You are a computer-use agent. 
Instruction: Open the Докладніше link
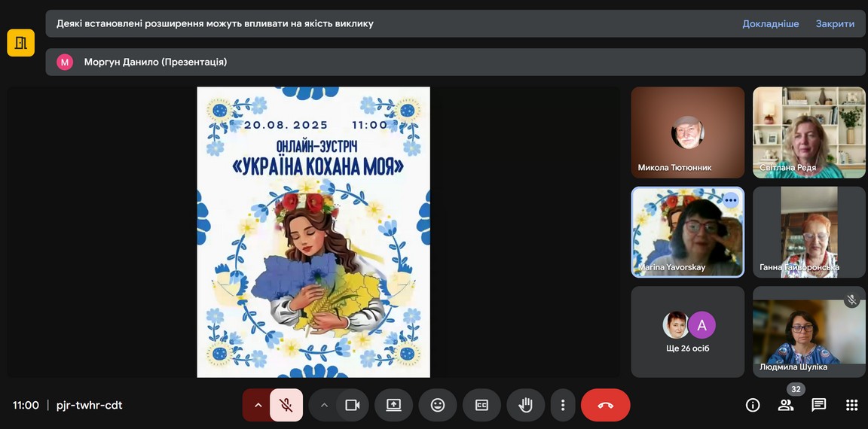click(x=771, y=24)
